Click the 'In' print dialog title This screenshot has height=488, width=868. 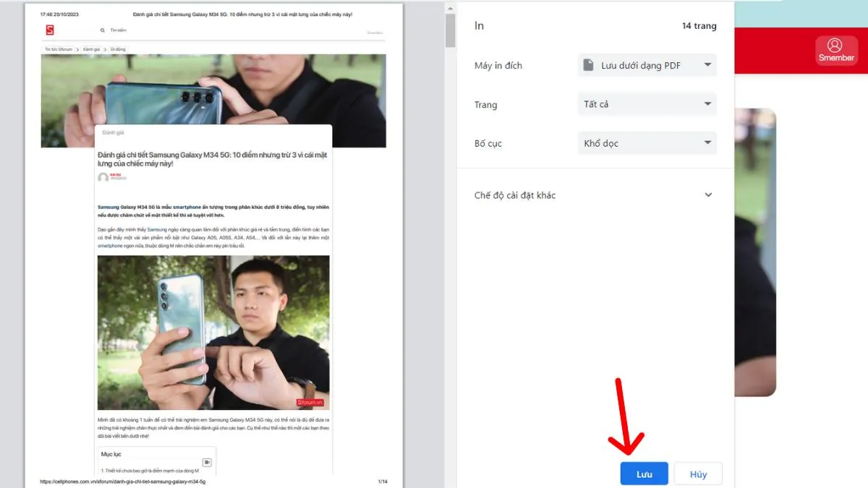click(x=479, y=25)
